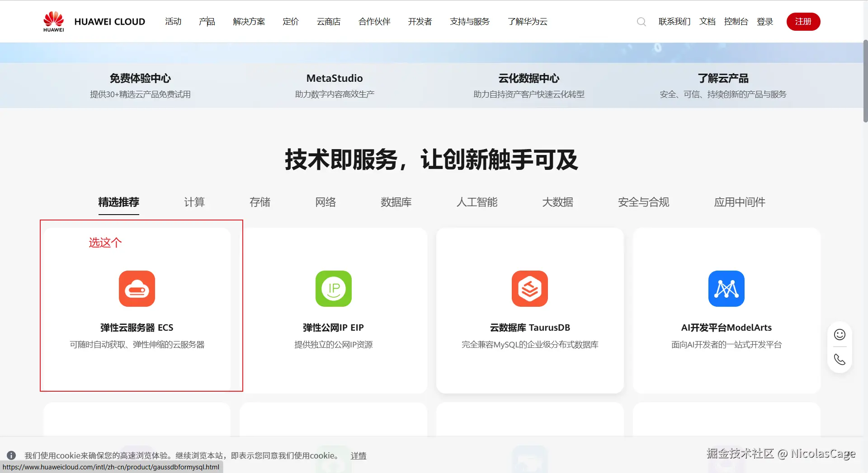
Task: Open the 了解华为云 menu
Action: click(528, 22)
